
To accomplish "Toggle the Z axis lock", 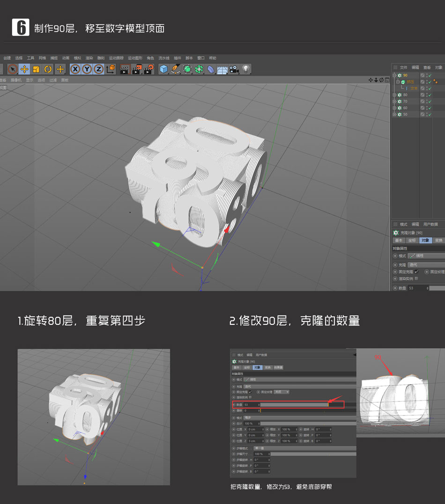I will [x=98, y=69].
